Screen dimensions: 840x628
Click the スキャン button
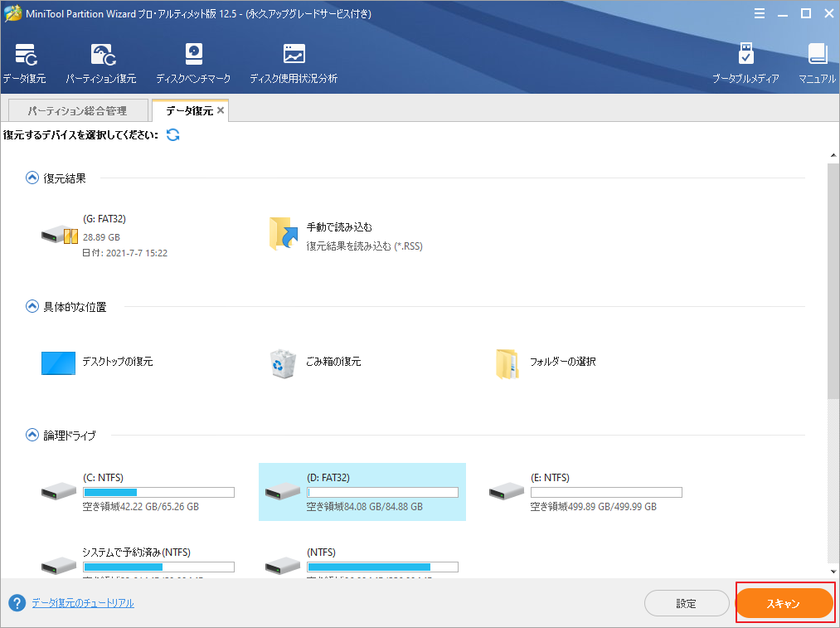pos(784,603)
